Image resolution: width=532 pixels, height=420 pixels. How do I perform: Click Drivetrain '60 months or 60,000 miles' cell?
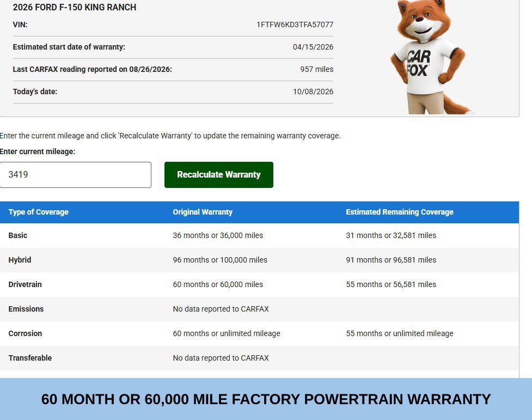tap(218, 284)
